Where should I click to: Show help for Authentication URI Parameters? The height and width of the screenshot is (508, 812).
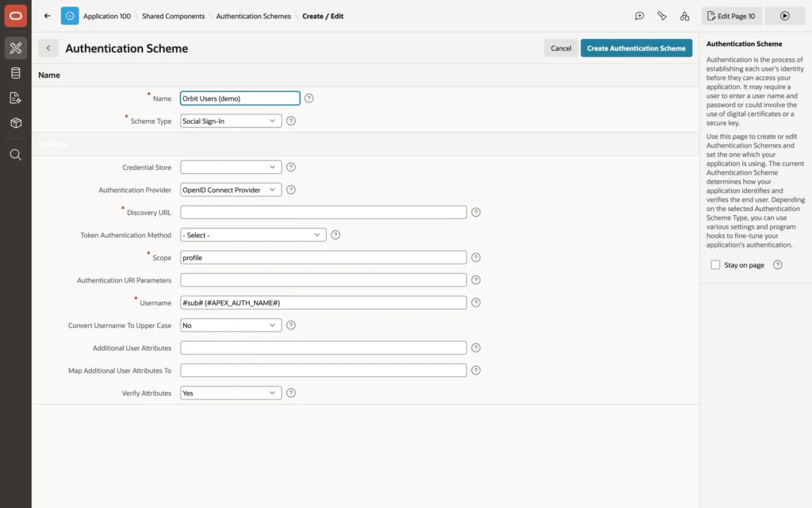pos(476,280)
